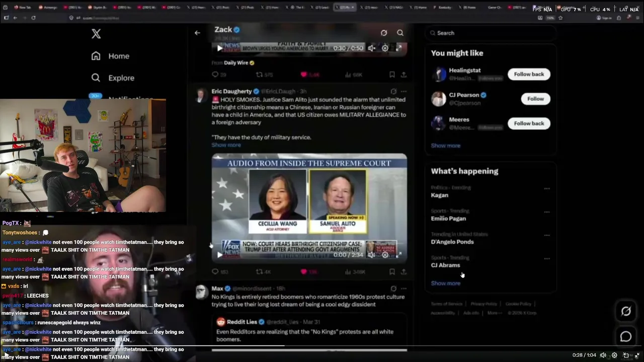Screen dimensions: 644x362
Task: Open Max's profile name
Action: click(x=217, y=289)
